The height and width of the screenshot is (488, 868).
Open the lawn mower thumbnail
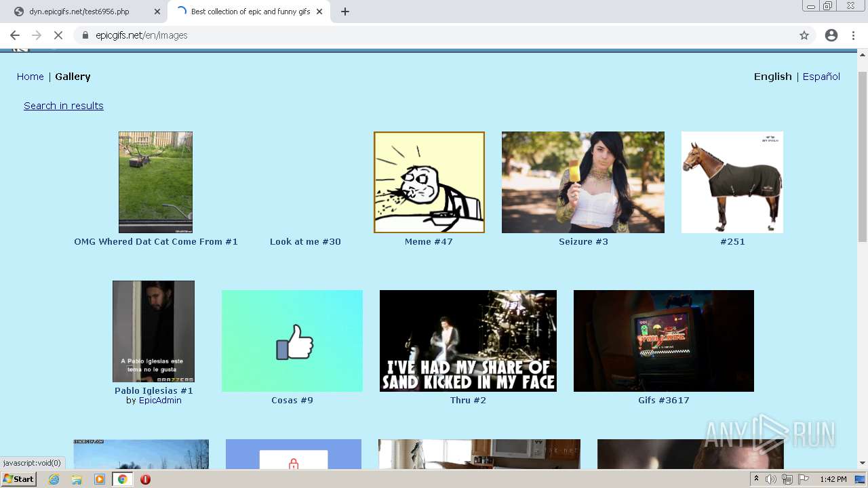[x=155, y=182]
